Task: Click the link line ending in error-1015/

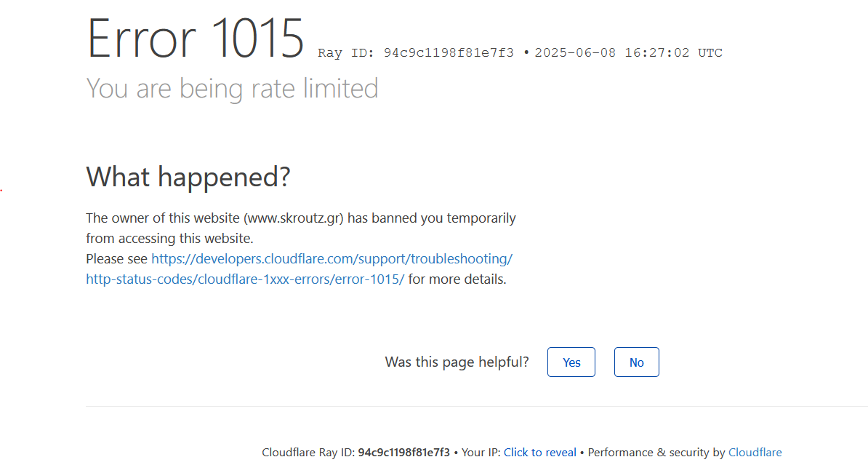Action: (x=245, y=279)
